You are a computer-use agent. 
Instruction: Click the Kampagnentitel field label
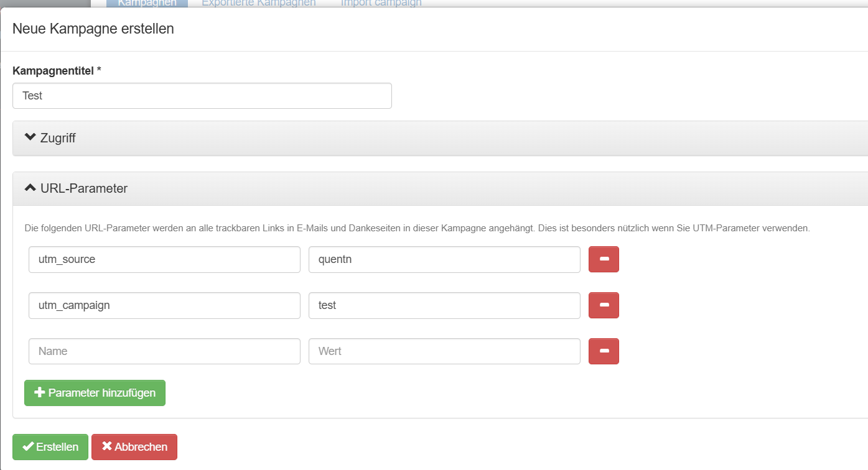[x=57, y=71]
